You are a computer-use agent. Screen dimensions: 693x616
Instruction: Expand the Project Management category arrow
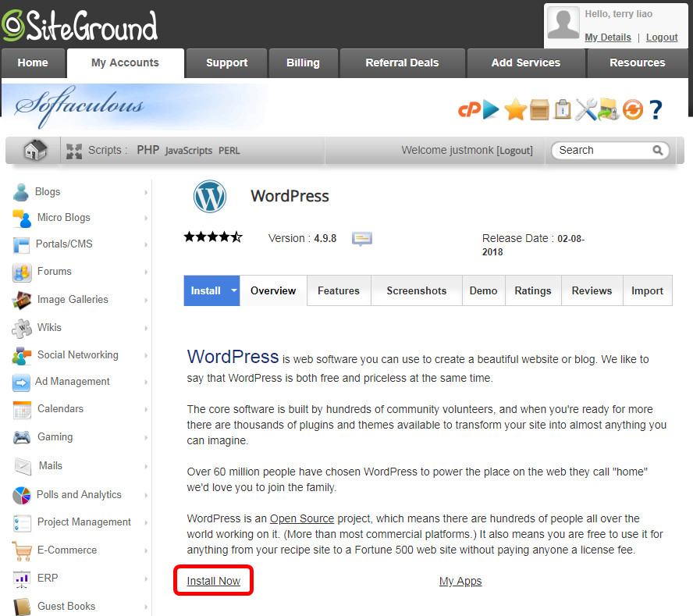pos(146,522)
